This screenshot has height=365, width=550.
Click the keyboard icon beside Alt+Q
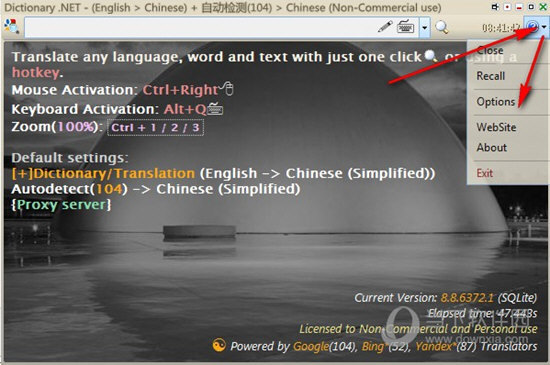(x=215, y=108)
